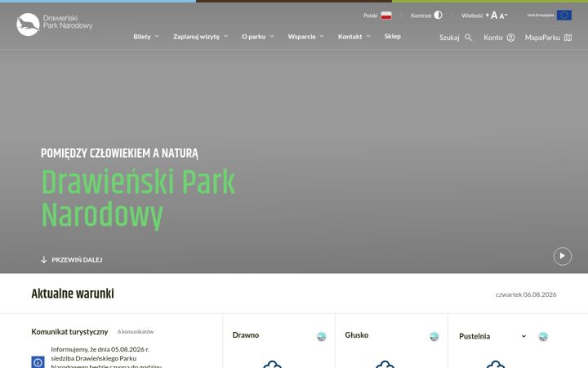Click the Głusko weather card title
Viewport: 588px width, 368px height.
[357, 335]
